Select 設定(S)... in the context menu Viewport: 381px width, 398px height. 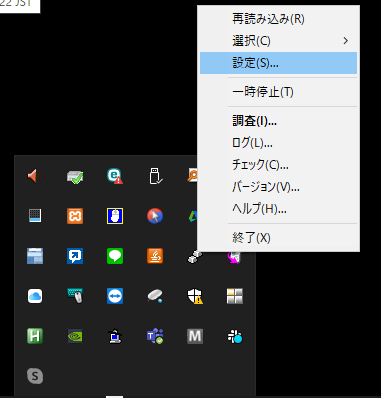(278, 63)
